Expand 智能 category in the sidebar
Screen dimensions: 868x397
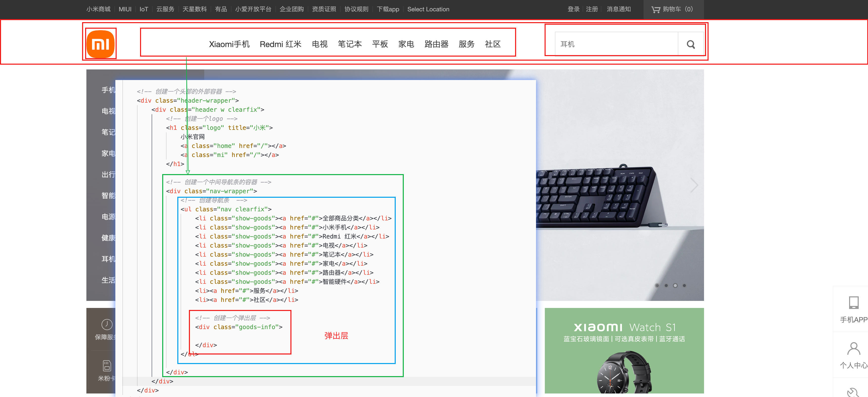(108, 195)
